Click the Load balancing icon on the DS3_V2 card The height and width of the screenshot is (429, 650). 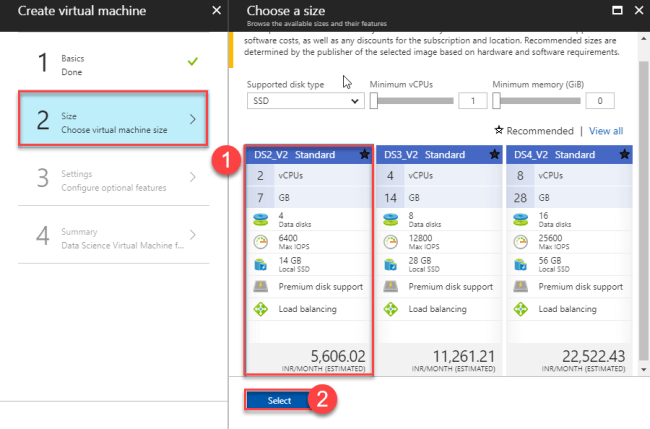coord(390,309)
